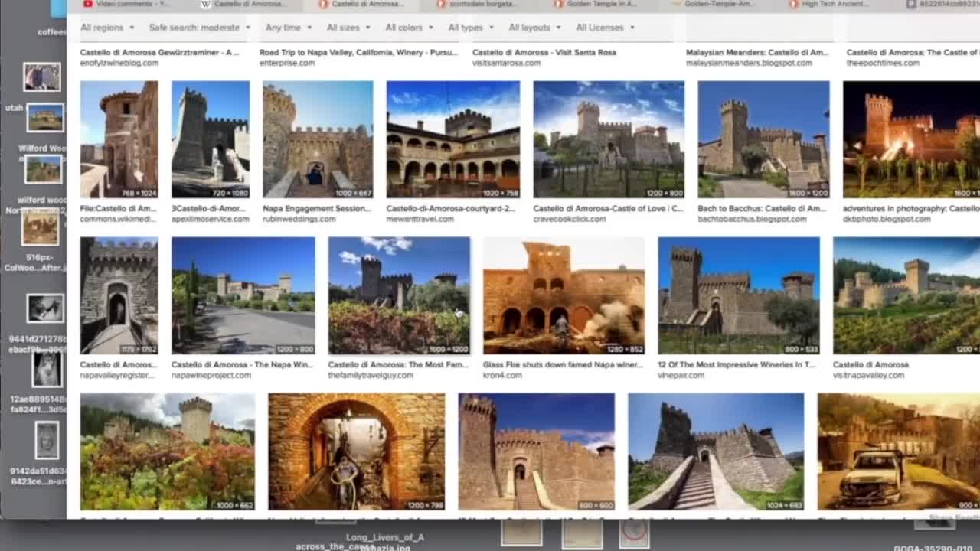
Task: Open the thefamilytravelguy vineyard thumbnail
Action: click(399, 295)
